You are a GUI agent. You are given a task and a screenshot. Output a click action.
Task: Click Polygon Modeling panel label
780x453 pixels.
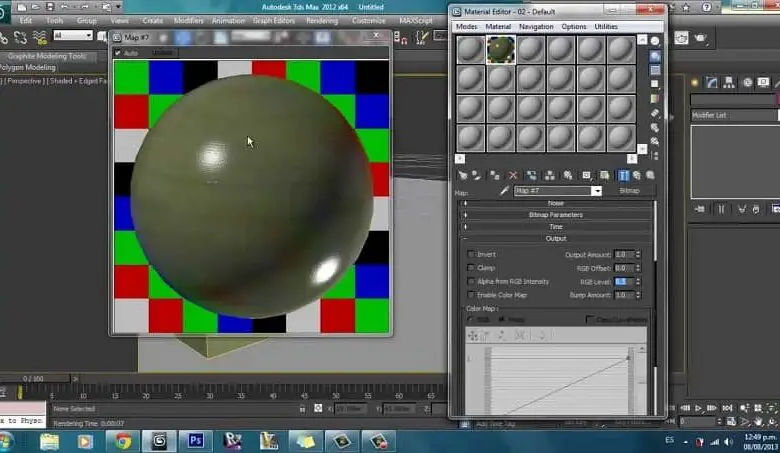(27, 67)
